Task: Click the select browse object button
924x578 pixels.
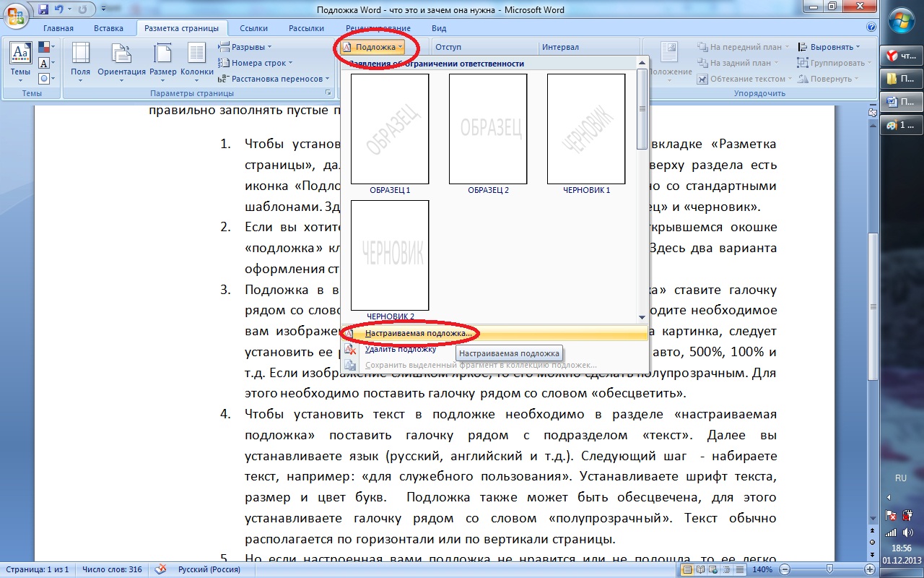Action: pos(873,541)
